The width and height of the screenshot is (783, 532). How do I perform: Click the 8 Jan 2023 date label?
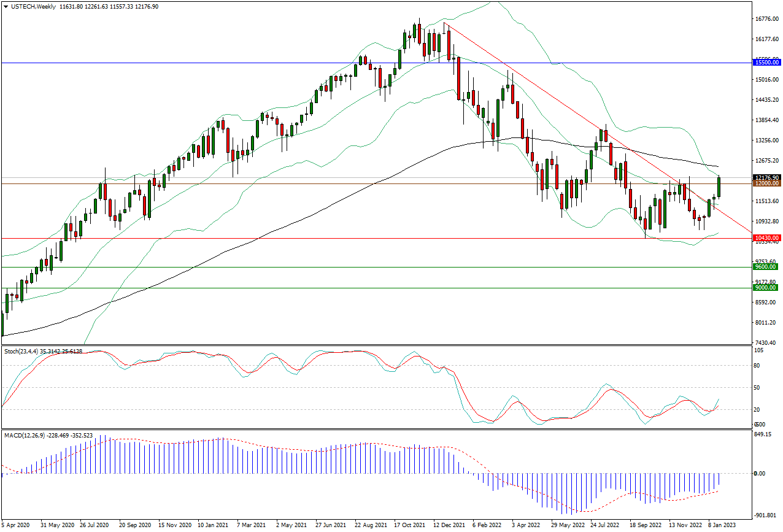point(722,526)
